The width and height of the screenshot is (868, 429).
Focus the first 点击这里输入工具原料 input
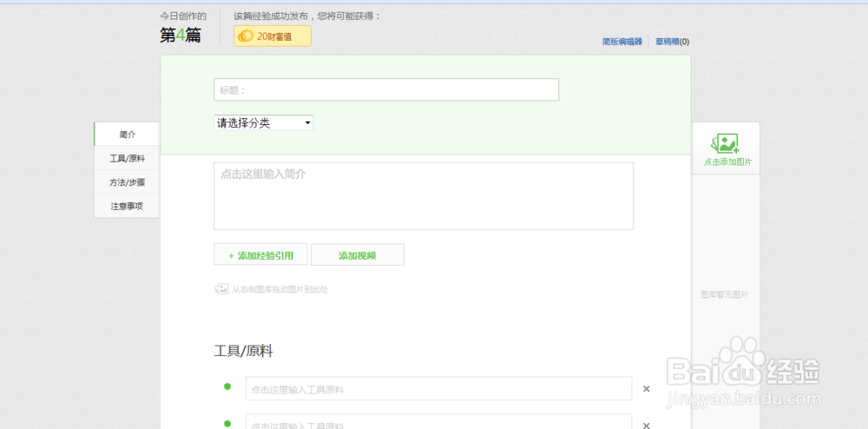pyautogui.click(x=439, y=388)
